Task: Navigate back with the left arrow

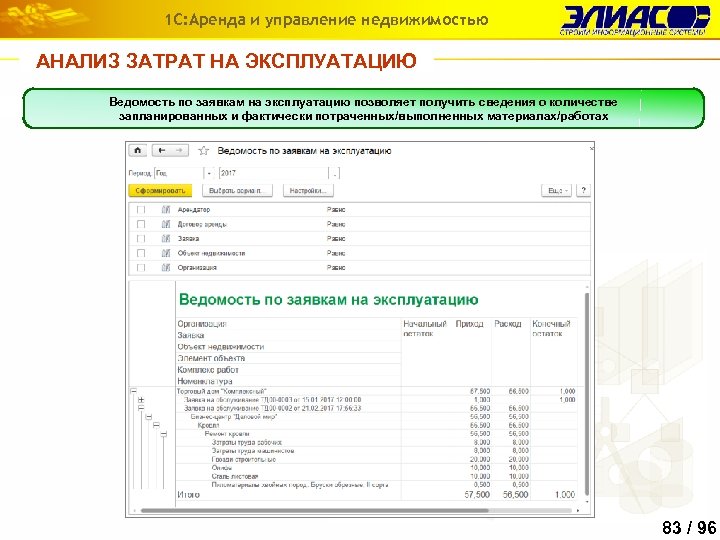Action: [x=162, y=151]
